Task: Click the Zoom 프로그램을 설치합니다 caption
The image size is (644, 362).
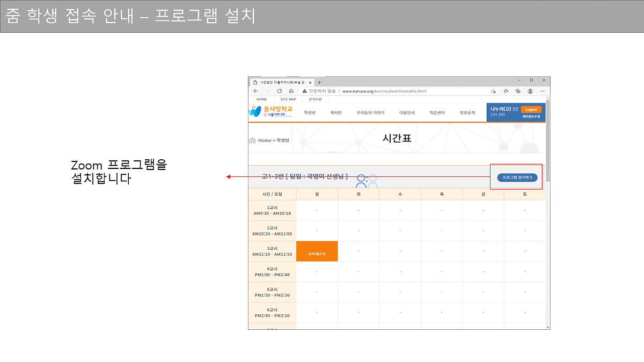Action: pyautogui.click(x=119, y=172)
